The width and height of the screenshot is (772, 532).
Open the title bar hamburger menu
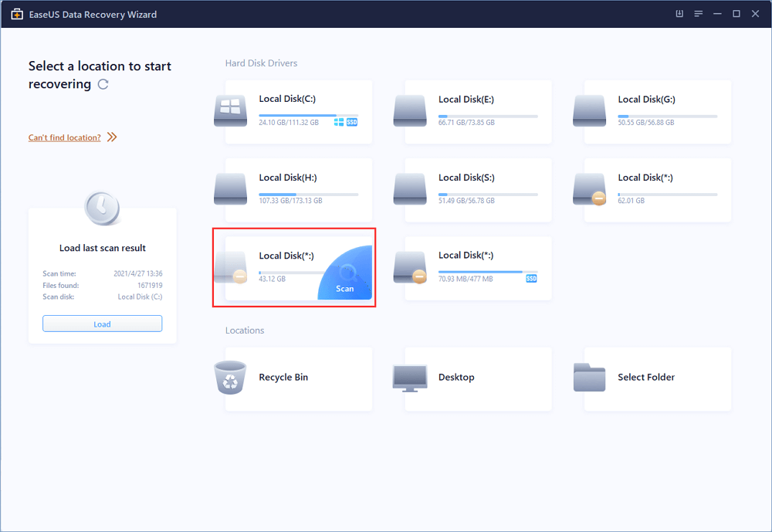pos(698,14)
